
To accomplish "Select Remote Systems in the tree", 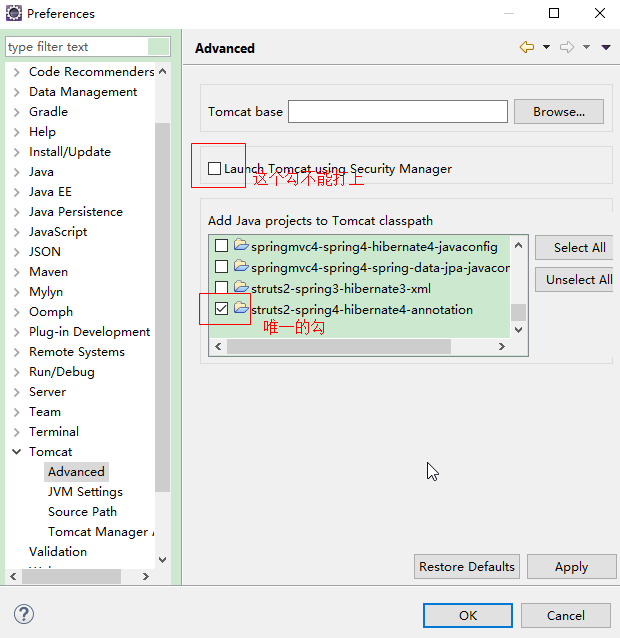I will (x=77, y=352).
